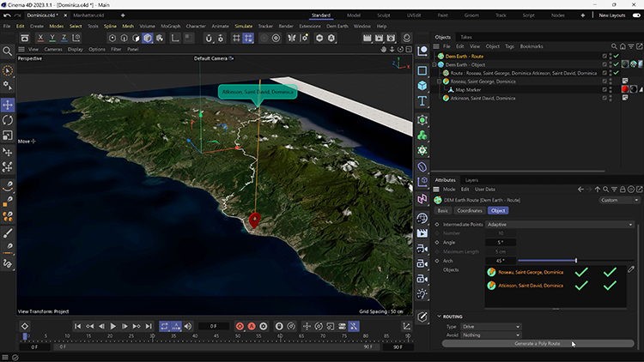This screenshot has width=644, height=362.
Task: Switch to the Coordinates tab
Action: [470, 210]
